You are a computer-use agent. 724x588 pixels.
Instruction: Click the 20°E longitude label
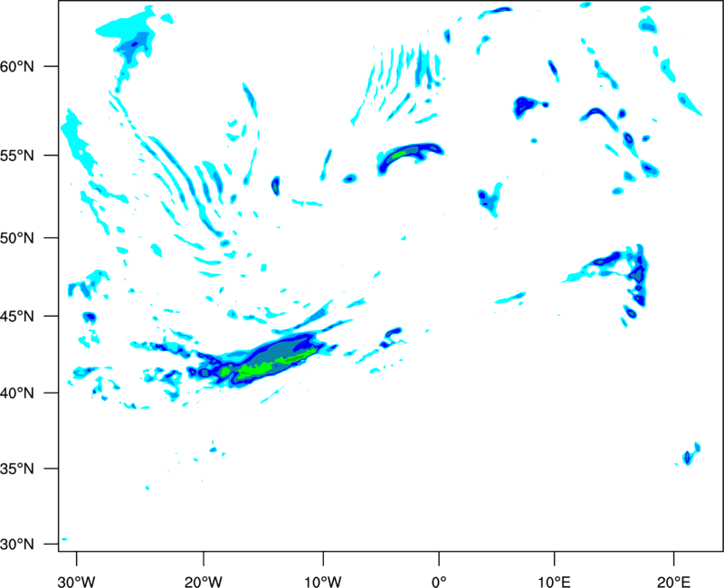pos(673,582)
